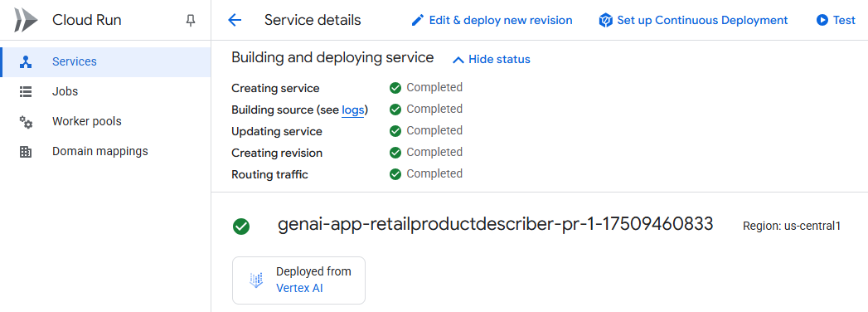Click the Deployed from Vertex AI card

(x=299, y=280)
